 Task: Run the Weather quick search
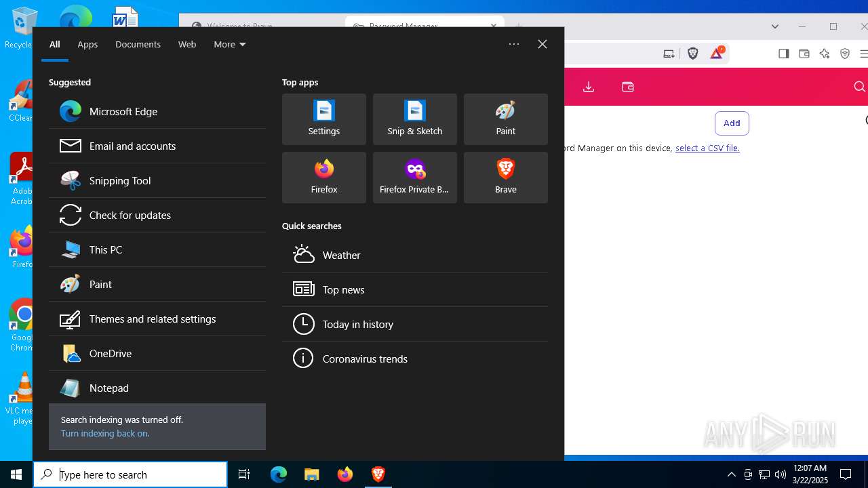(x=415, y=255)
